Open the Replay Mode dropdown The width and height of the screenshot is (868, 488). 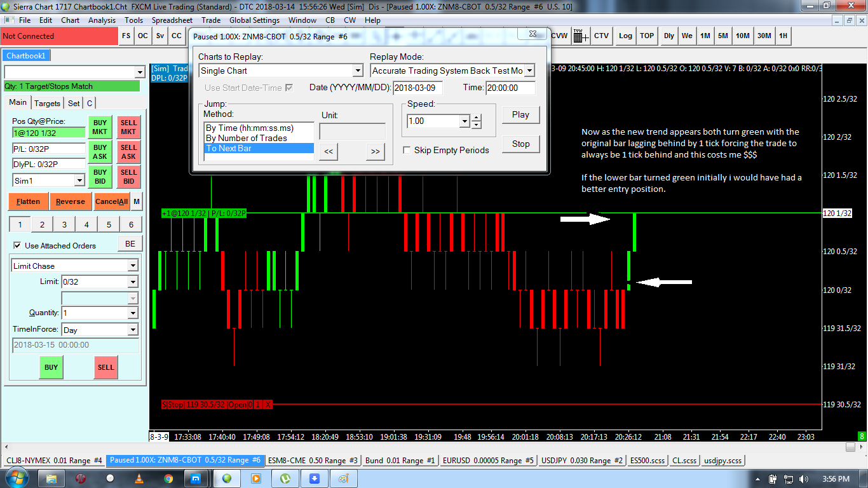tap(529, 71)
